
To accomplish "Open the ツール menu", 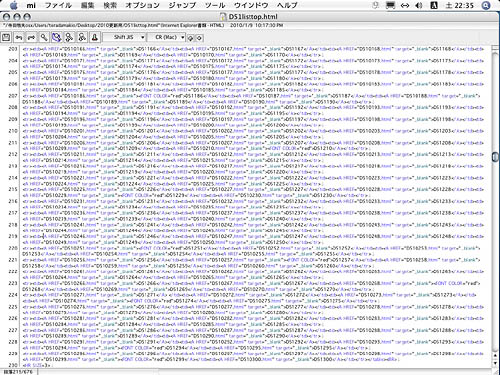I will pyautogui.click(x=215, y=5).
